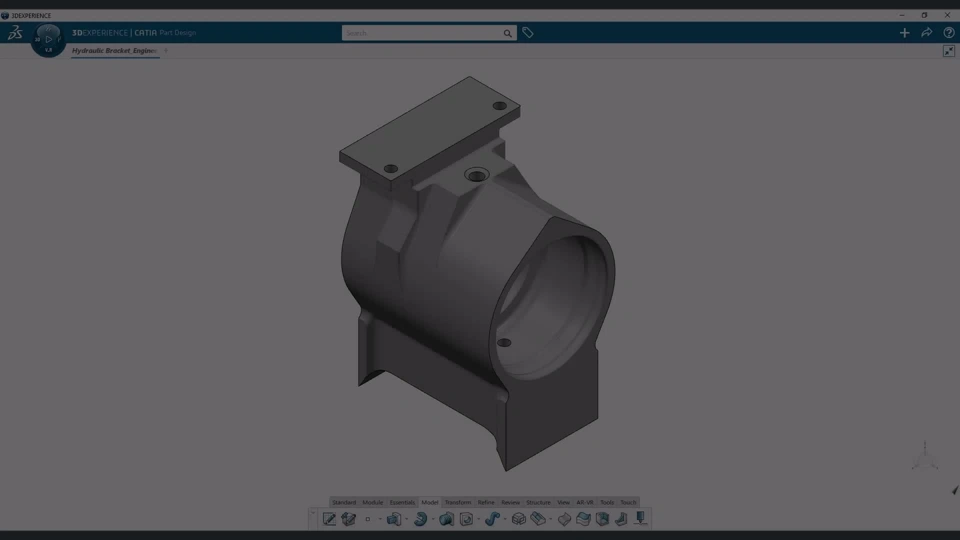Switch to the AR-VR tab

pos(585,502)
